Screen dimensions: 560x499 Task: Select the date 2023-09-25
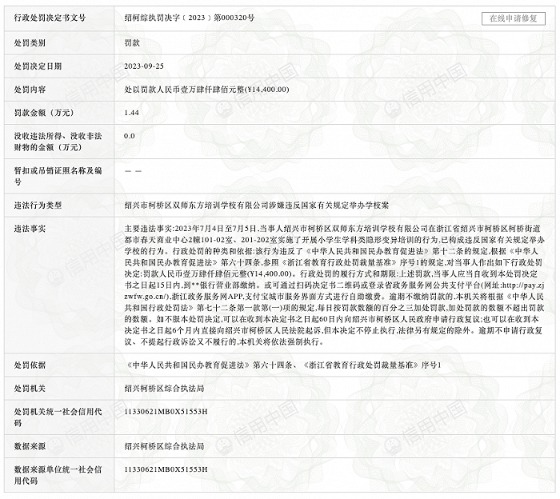(144, 66)
